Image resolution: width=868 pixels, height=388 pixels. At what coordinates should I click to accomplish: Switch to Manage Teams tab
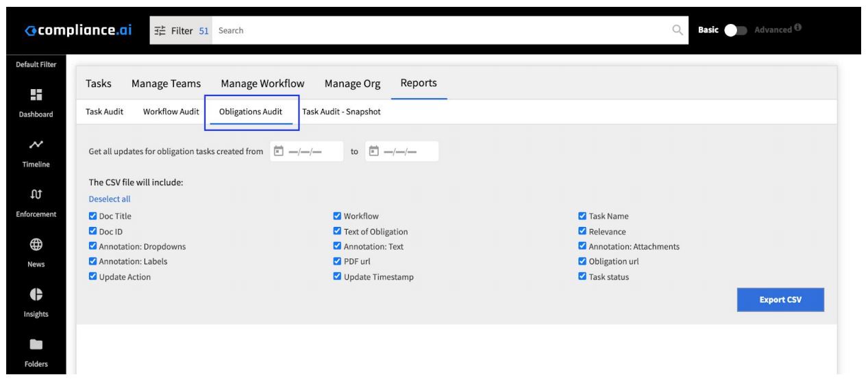[x=166, y=84]
